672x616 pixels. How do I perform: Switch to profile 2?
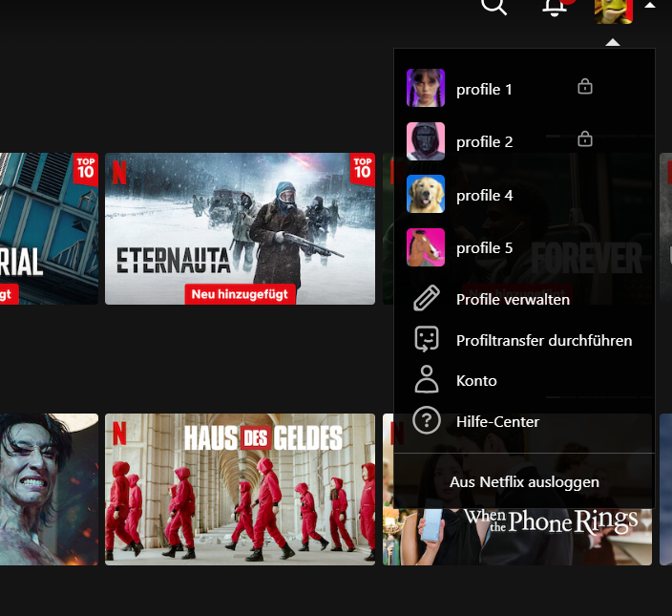click(484, 142)
